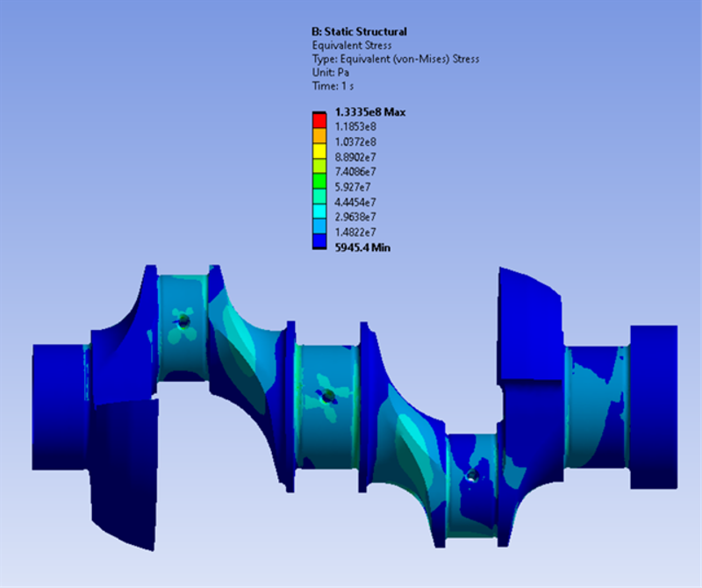Click the '2.9638e7' legend value
The height and width of the screenshot is (588, 702).
point(355,217)
